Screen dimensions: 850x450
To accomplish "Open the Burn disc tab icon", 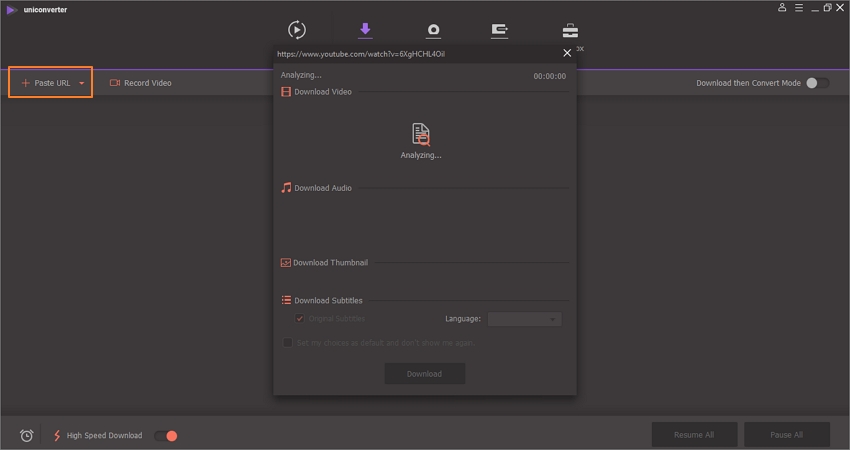I will [x=433, y=31].
